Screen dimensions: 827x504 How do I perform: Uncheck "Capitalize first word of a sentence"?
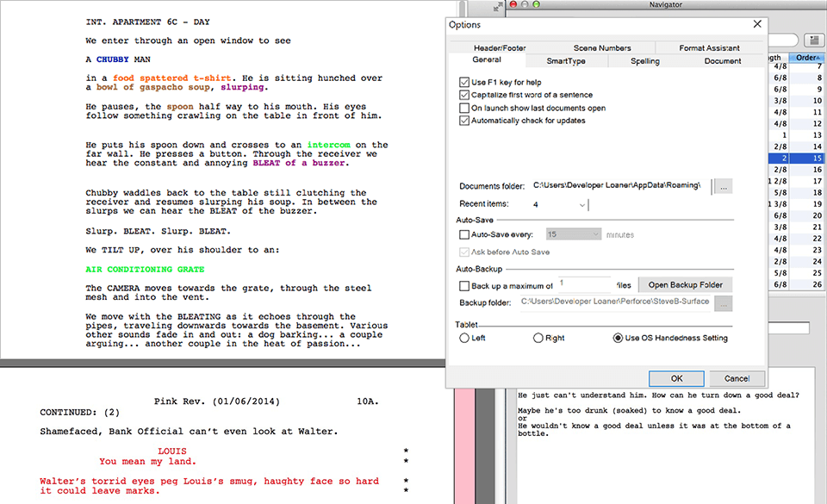click(463, 96)
